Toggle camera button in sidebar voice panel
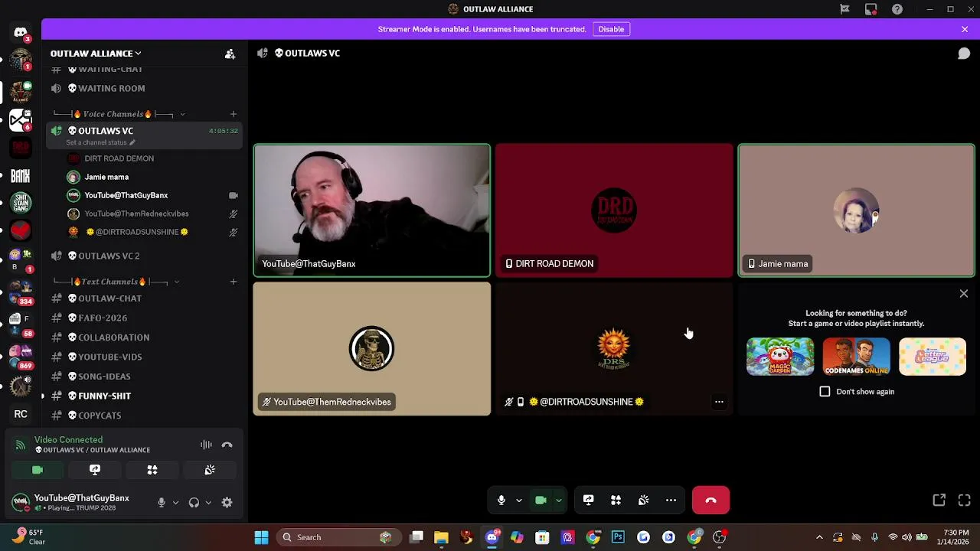 tap(38, 470)
